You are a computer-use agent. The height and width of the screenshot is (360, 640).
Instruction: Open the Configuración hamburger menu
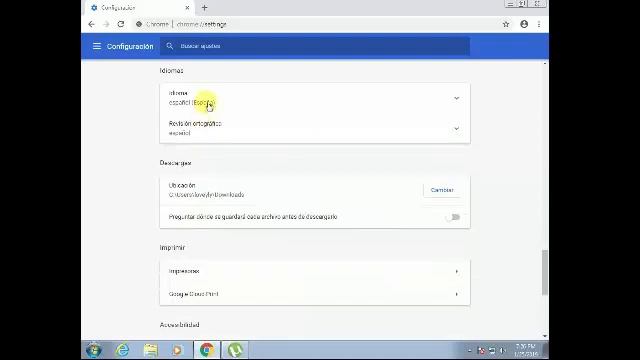[x=97, y=46]
